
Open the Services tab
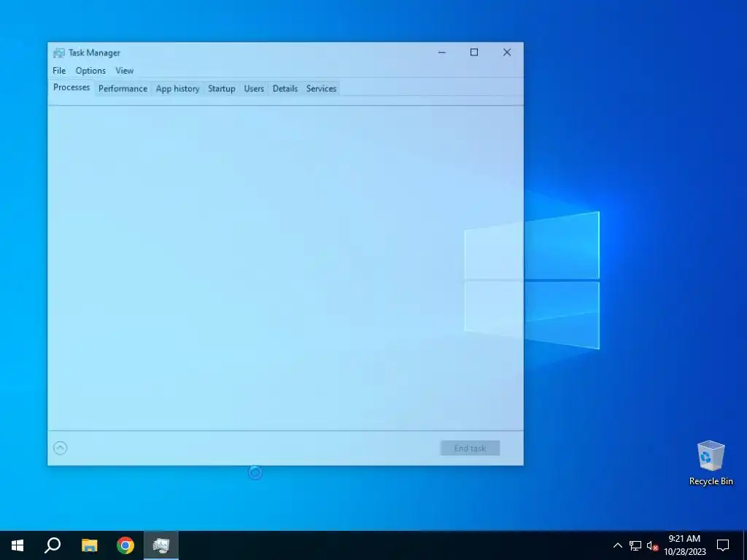(321, 88)
